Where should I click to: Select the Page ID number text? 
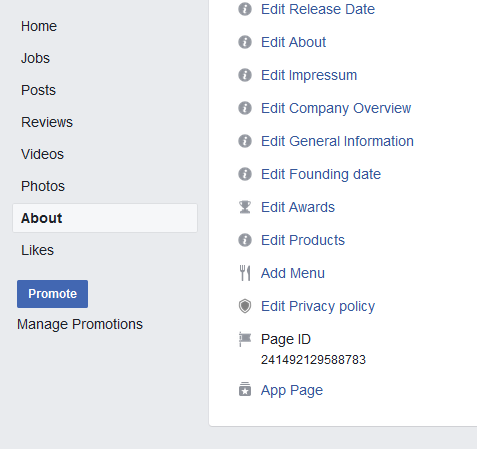point(313,360)
